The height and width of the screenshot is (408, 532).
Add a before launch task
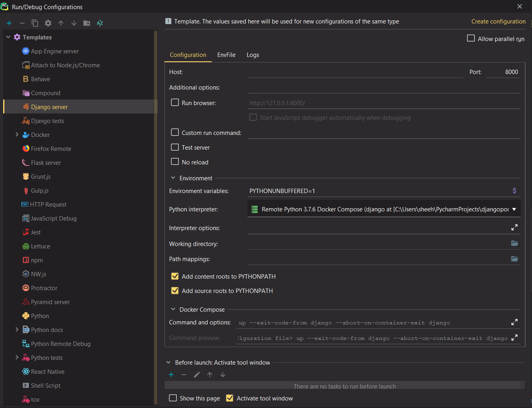tap(171, 375)
